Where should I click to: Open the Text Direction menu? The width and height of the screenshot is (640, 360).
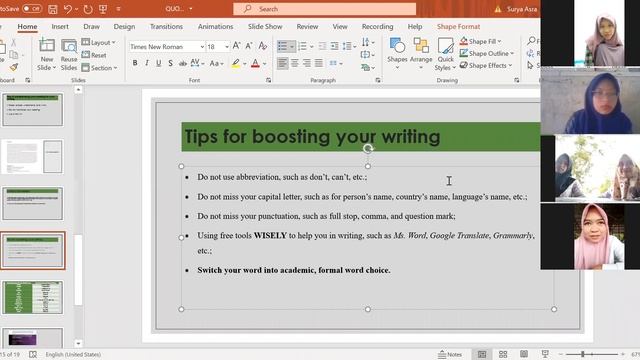[x=367, y=42]
